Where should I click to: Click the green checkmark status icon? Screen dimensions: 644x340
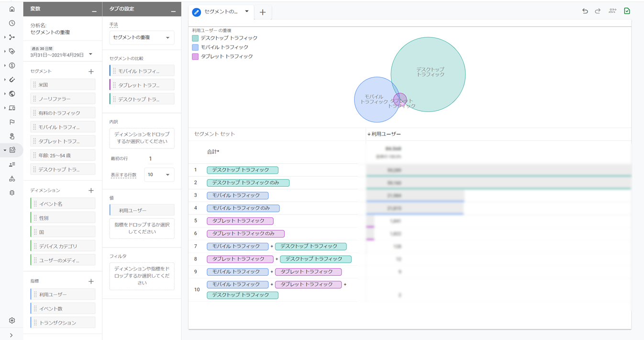(627, 11)
